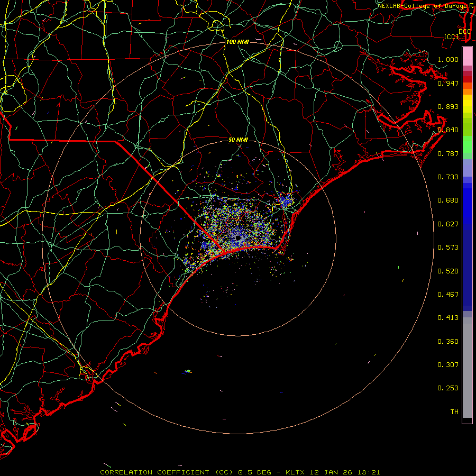Click the 0.467 legend value

pos(448,295)
